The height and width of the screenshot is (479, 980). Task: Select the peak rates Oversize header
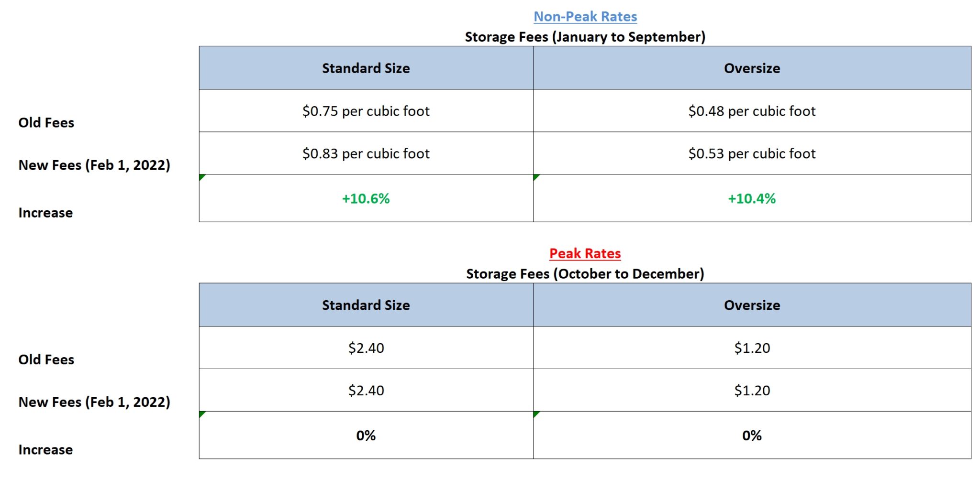[752, 305]
